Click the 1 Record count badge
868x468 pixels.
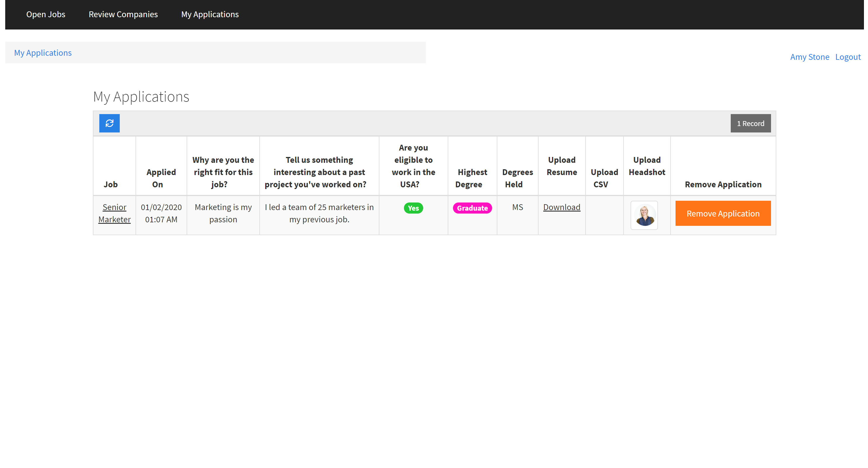(x=750, y=123)
